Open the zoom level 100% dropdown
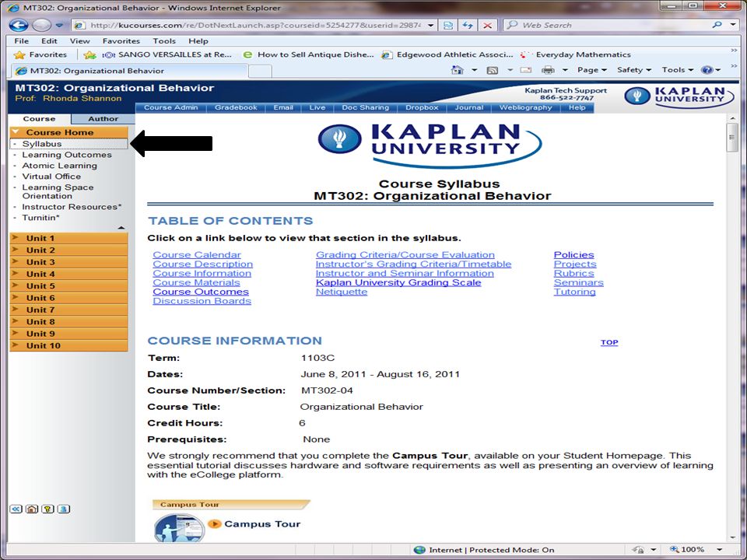The height and width of the screenshot is (560, 747). [x=719, y=550]
